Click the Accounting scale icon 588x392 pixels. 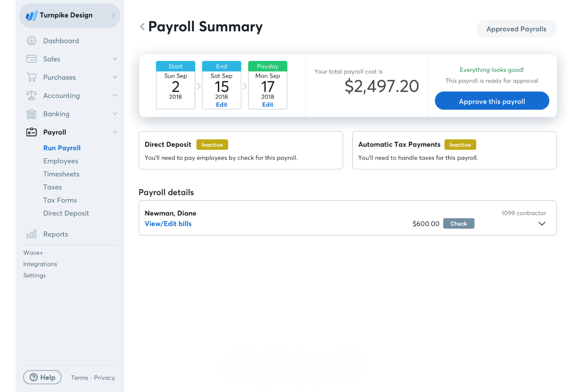tap(31, 95)
